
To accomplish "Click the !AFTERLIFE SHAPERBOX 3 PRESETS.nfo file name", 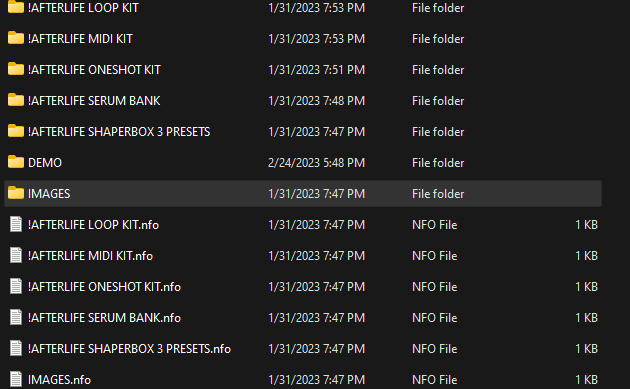I will pyautogui.click(x=129, y=348).
